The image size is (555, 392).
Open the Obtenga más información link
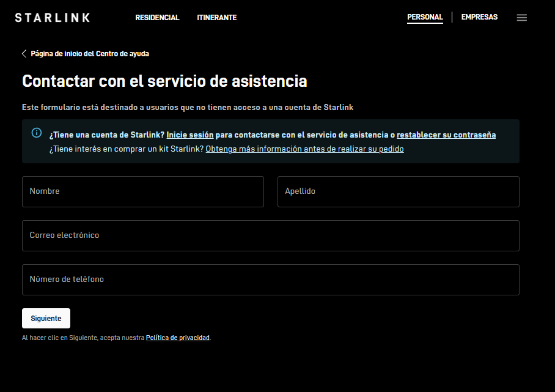[x=304, y=149]
